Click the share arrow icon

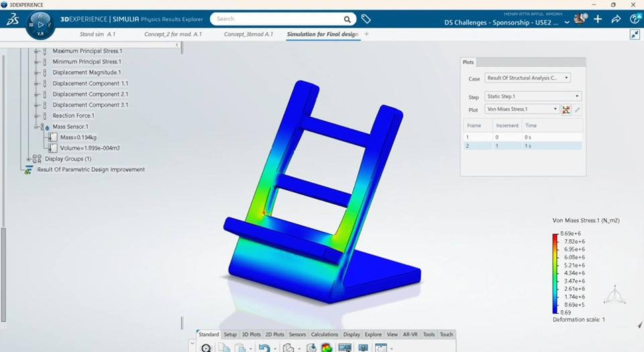click(616, 19)
